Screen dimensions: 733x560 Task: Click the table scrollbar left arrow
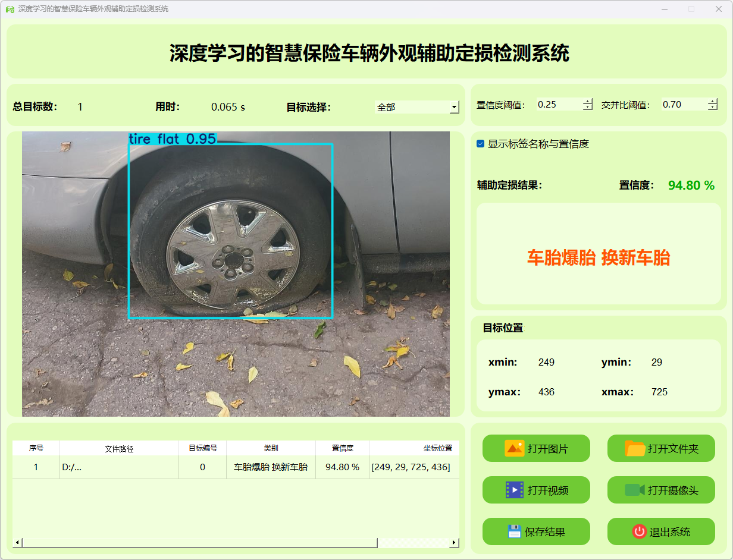(x=17, y=542)
